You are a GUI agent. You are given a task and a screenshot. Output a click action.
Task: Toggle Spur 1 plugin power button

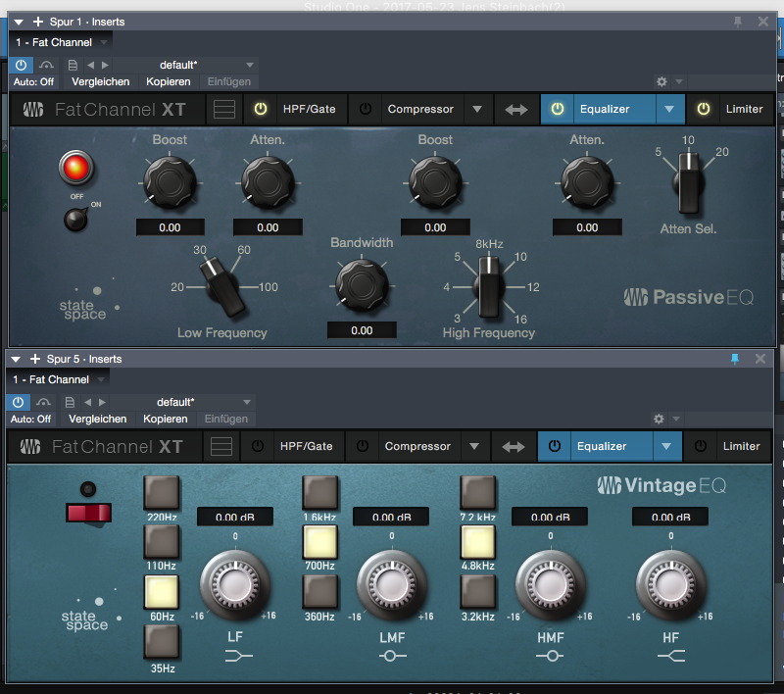pyautogui.click(x=21, y=65)
